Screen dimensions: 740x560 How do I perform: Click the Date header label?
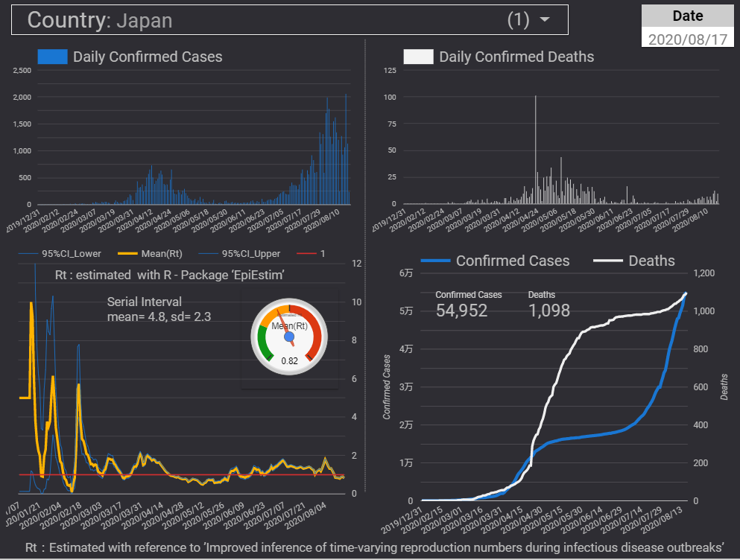click(x=687, y=16)
